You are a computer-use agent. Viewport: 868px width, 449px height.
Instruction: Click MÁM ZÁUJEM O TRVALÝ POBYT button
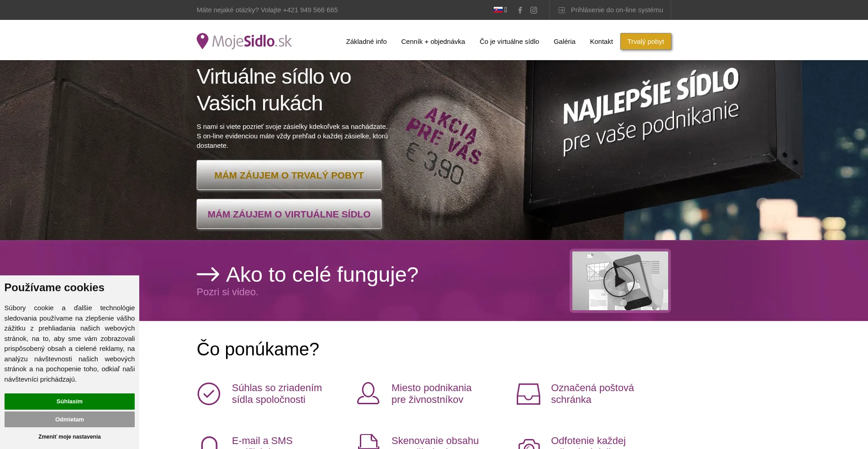click(289, 175)
